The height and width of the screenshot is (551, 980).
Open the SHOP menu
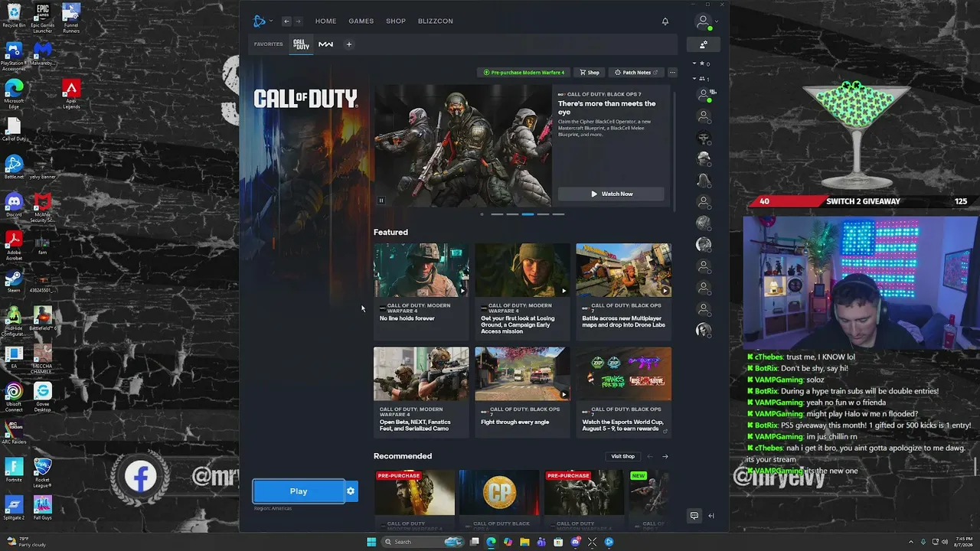click(396, 21)
